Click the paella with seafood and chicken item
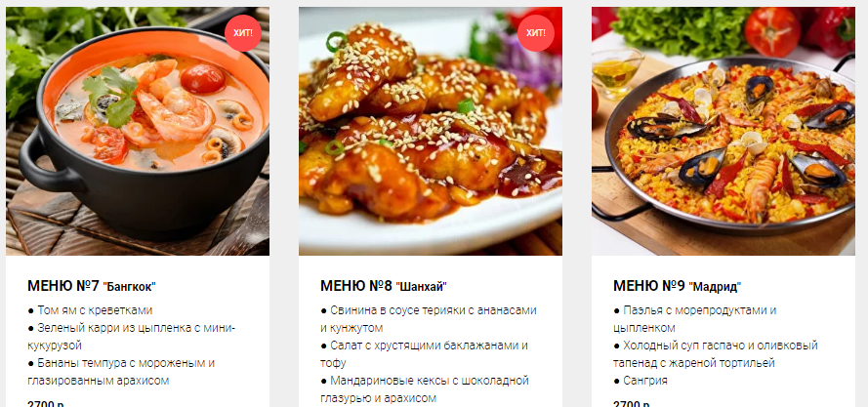The image size is (868, 407). [x=695, y=319]
